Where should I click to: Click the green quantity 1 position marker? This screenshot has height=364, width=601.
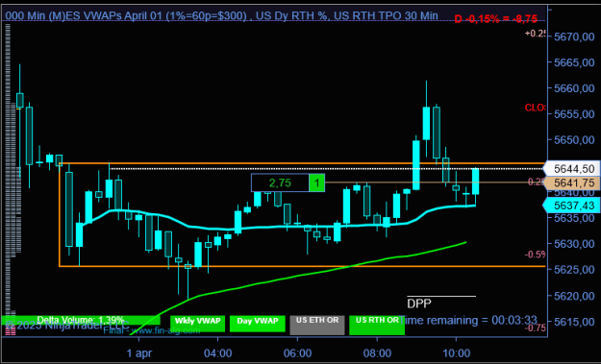tap(317, 182)
